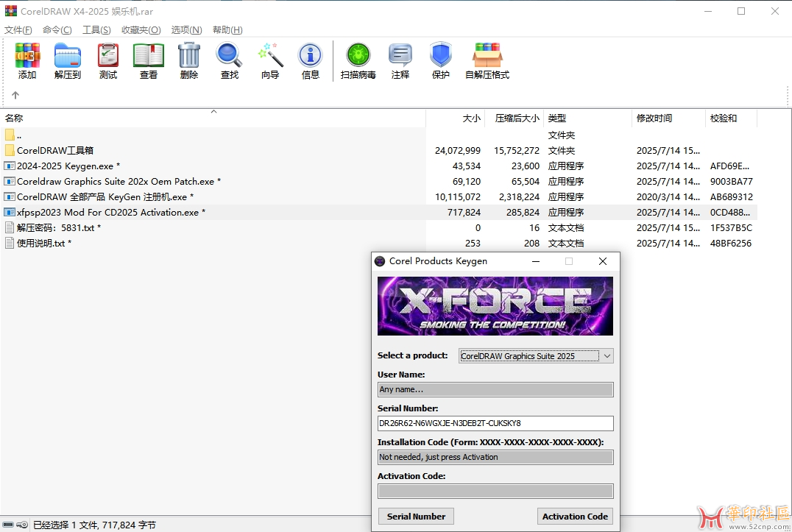Click the checksum value '9003BA77'
Viewport: 792px width, 532px height.
point(732,181)
